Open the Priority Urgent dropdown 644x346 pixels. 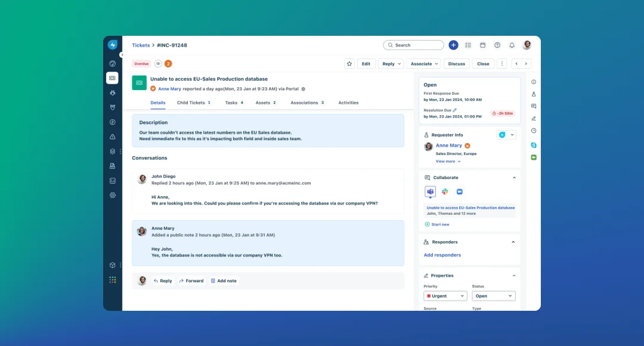pyautogui.click(x=445, y=296)
